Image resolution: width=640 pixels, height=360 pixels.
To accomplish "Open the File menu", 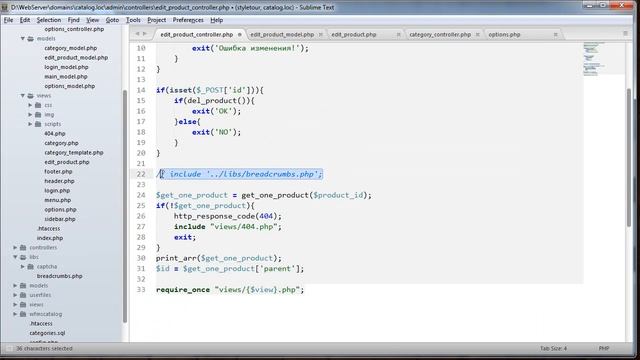I will [8, 20].
